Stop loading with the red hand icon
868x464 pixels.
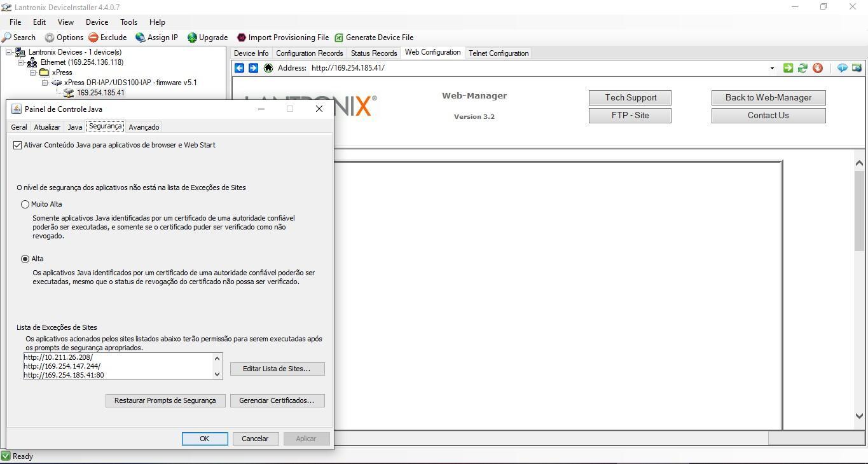click(x=818, y=68)
